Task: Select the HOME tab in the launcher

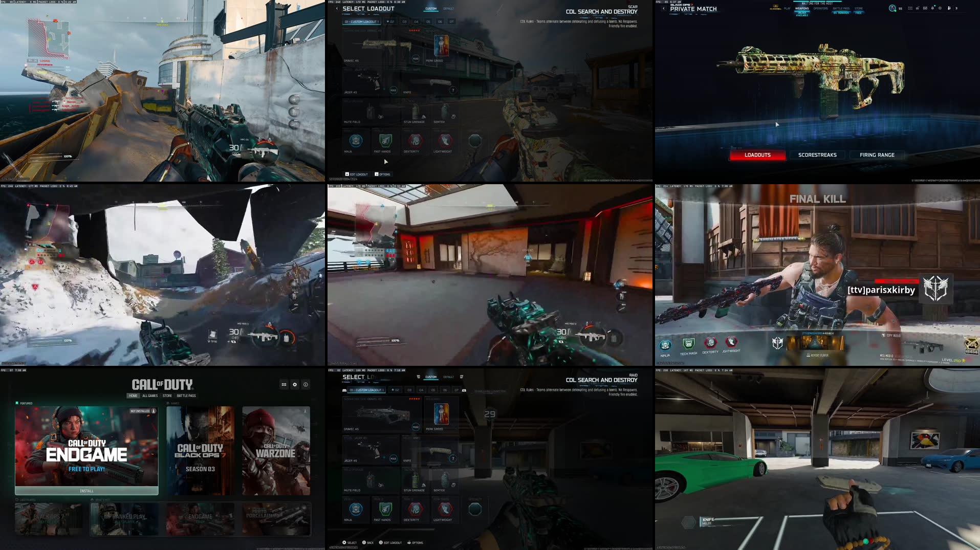Action: click(133, 395)
